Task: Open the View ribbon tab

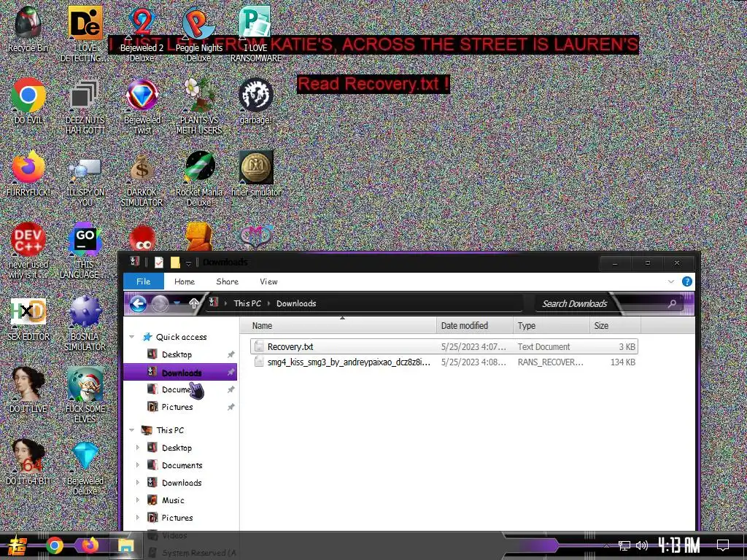Action: pyautogui.click(x=268, y=281)
